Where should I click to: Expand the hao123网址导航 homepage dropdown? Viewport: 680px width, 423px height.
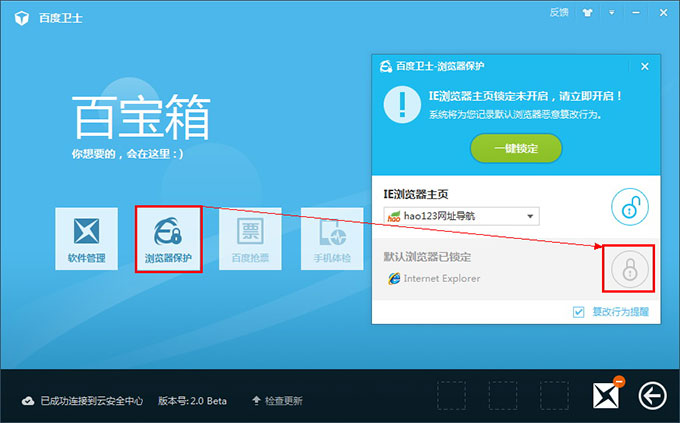coord(531,216)
